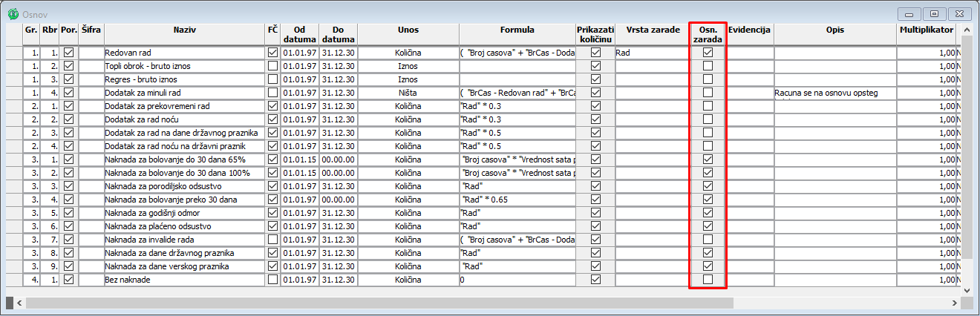The height and width of the screenshot is (316, 980).
Task: Enable FČ checkbox for Topli obrok row
Action: point(272,66)
